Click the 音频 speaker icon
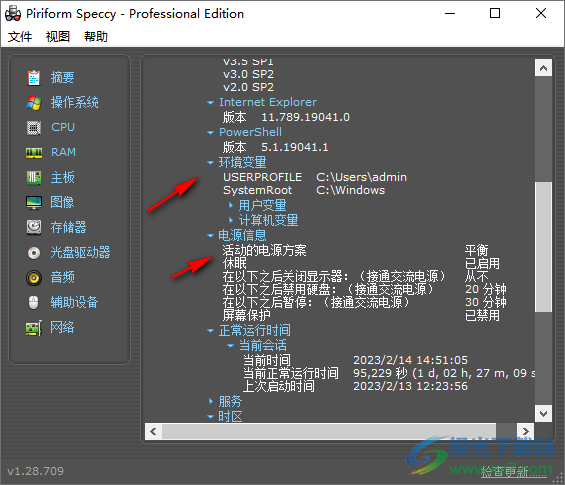565x485 pixels. 34,278
